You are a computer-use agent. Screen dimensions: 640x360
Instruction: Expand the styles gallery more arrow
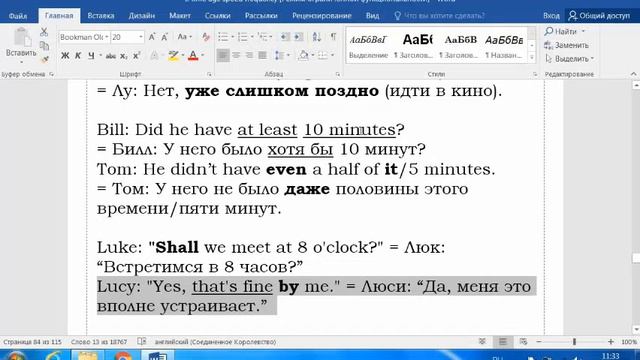pyautogui.click(x=531, y=58)
